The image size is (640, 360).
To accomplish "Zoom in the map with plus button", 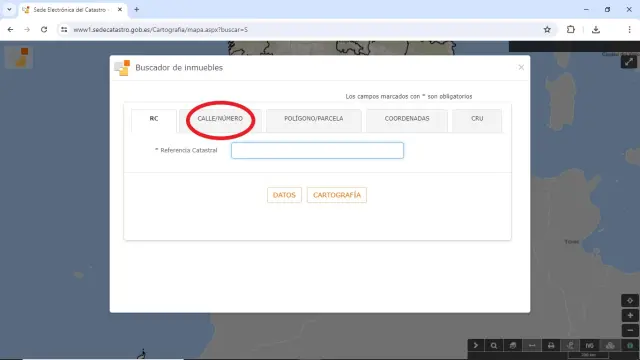I will pos(630,315).
